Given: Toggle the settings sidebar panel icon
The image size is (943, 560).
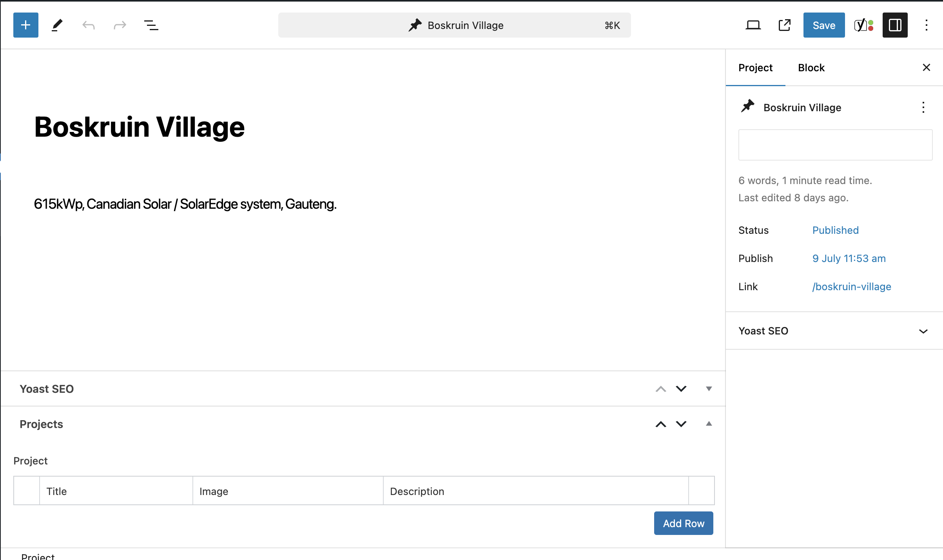Looking at the screenshot, I should 895,25.
